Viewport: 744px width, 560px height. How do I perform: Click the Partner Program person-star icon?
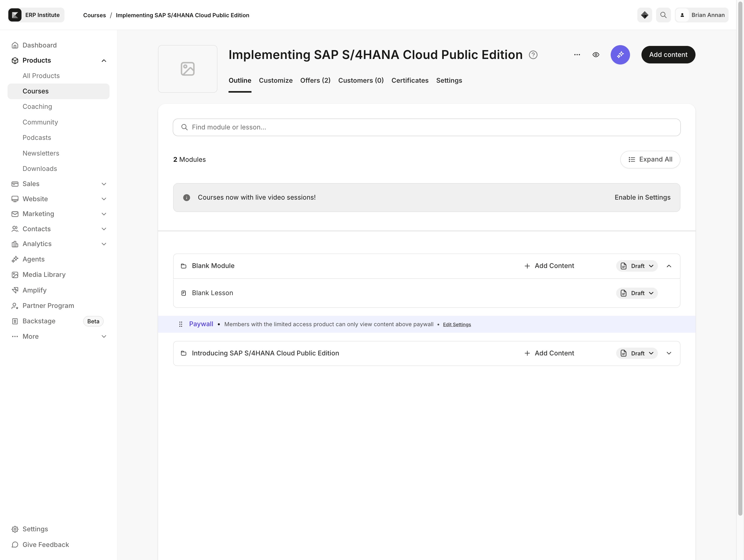[x=15, y=306]
